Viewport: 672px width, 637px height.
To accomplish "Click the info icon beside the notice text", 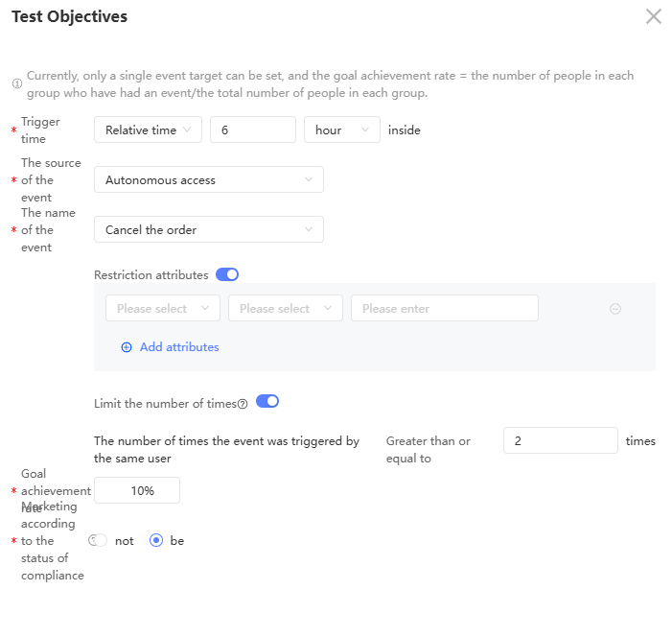I will (16, 84).
